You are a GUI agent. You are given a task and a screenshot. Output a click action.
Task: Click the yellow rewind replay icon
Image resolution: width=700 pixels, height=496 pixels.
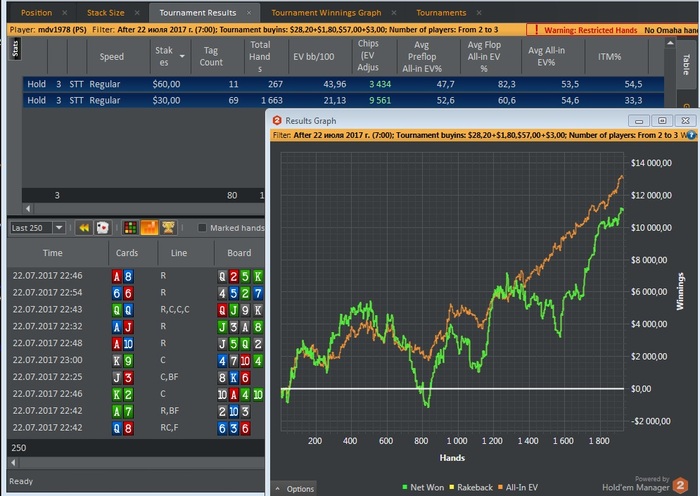click(84, 228)
